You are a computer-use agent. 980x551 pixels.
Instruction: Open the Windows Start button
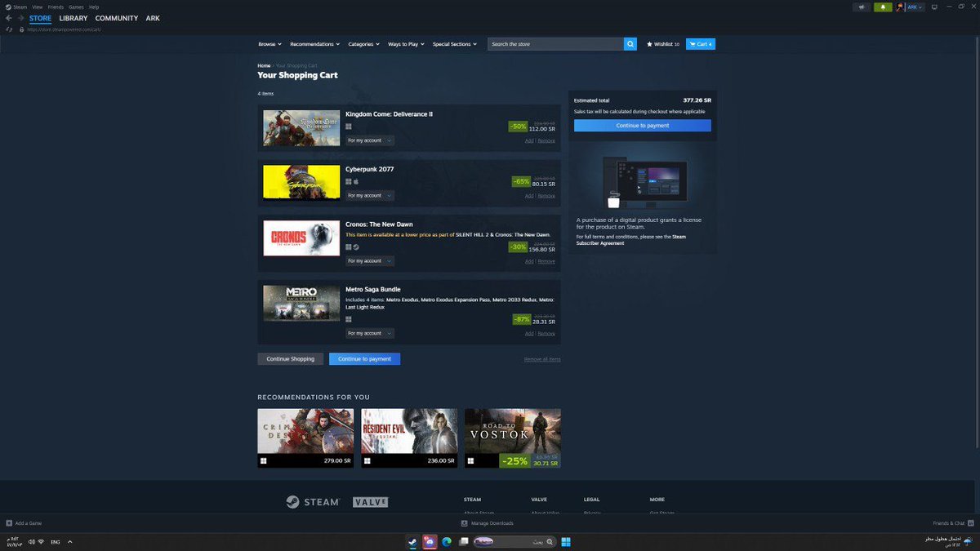tap(566, 541)
